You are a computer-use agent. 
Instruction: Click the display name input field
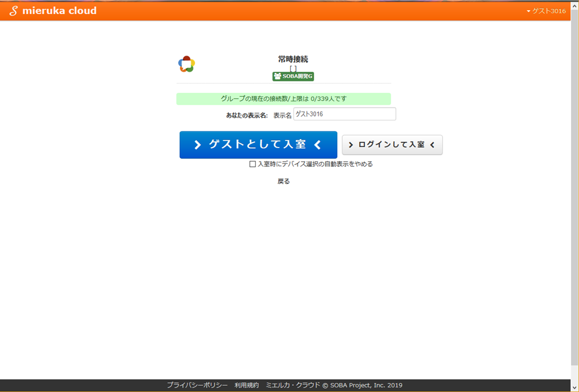tap(344, 114)
